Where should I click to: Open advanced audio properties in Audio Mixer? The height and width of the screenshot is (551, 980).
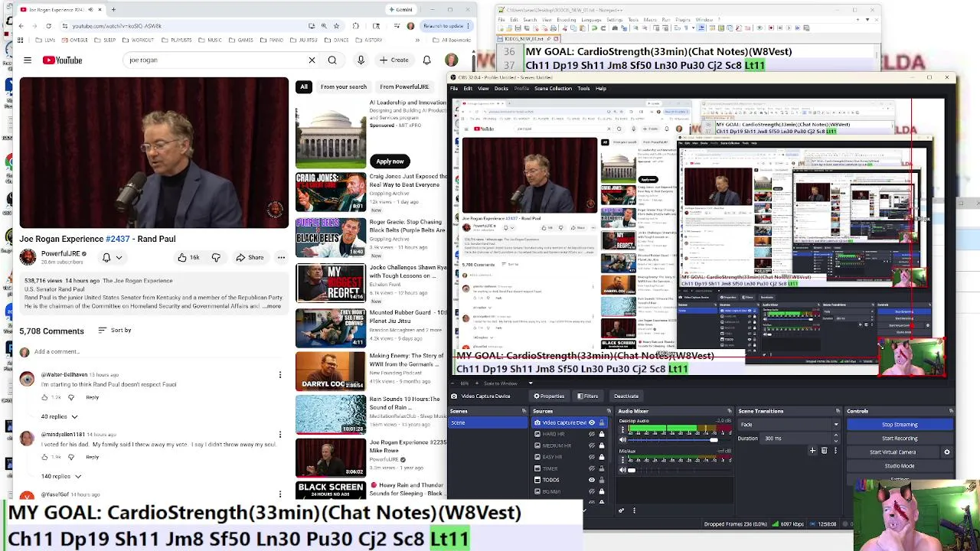(x=622, y=510)
